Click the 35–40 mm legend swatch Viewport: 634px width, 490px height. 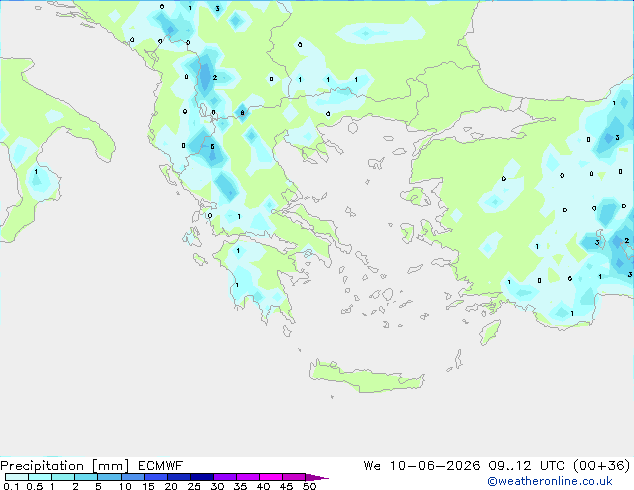pyautogui.click(x=247, y=477)
